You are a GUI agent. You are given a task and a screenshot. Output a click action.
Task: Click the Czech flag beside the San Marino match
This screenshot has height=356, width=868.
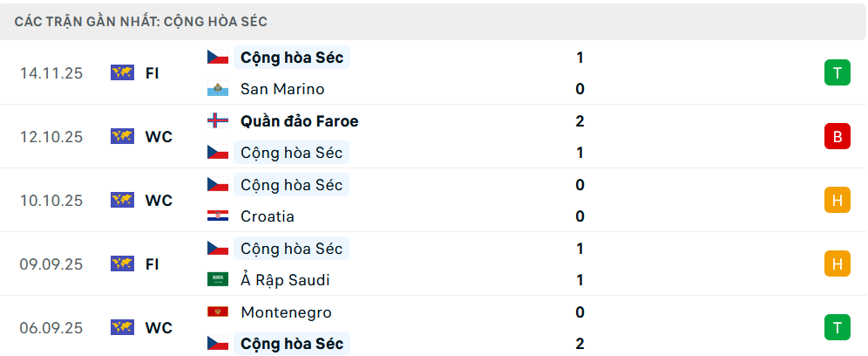[217, 58]
